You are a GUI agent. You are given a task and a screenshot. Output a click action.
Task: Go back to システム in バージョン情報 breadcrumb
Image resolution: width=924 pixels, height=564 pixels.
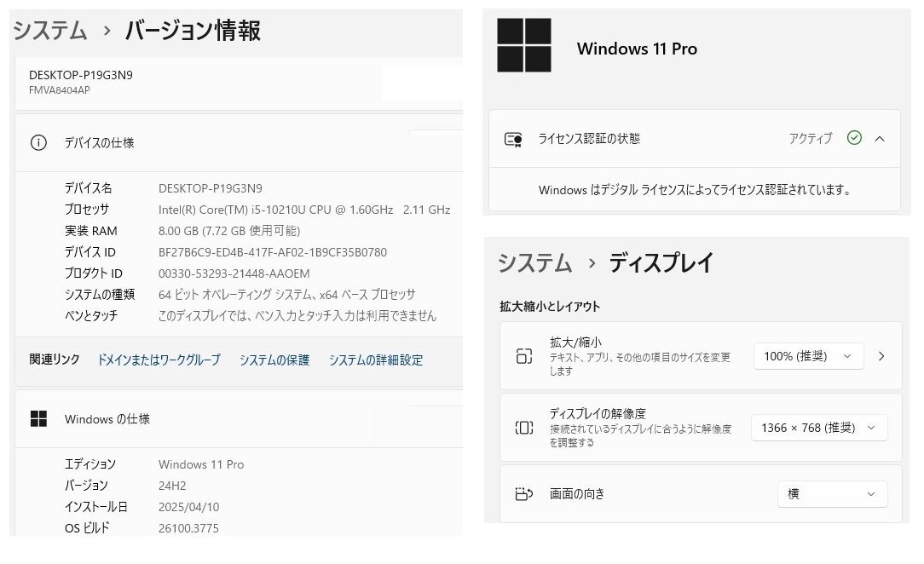coord(50,31)
